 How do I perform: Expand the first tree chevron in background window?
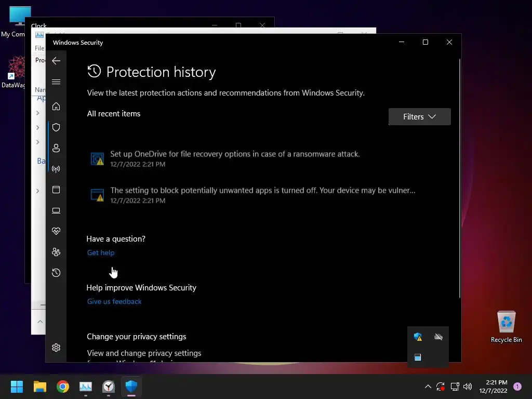pyautogui.click(x=37, y=113)
